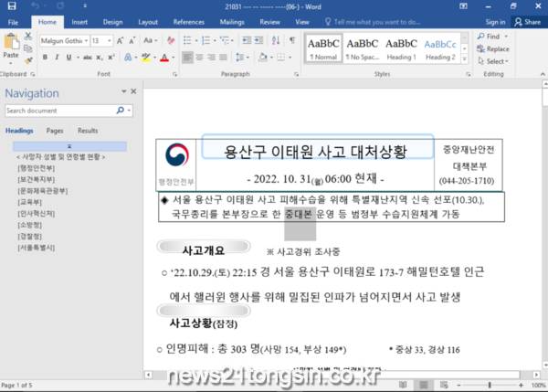Click the Save icon in quick access toolbar

[9, 5]
